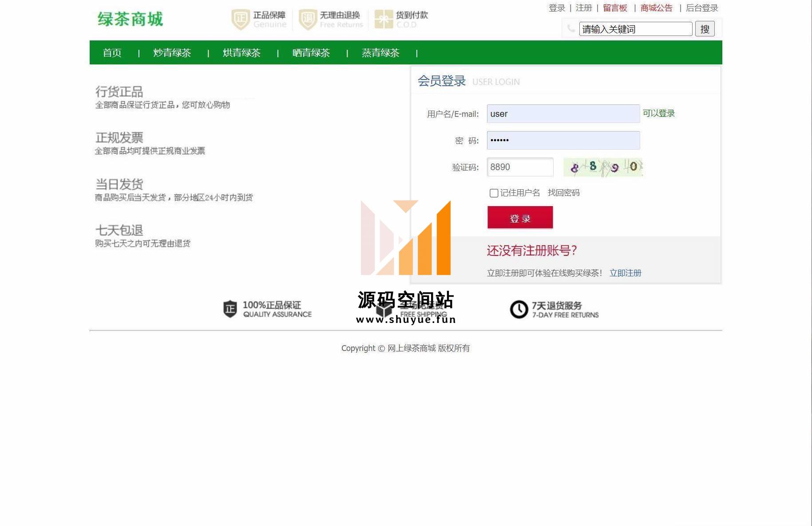Focus the 验证码 input field
The height and width of the screenshot is (526, 812).
520,167
